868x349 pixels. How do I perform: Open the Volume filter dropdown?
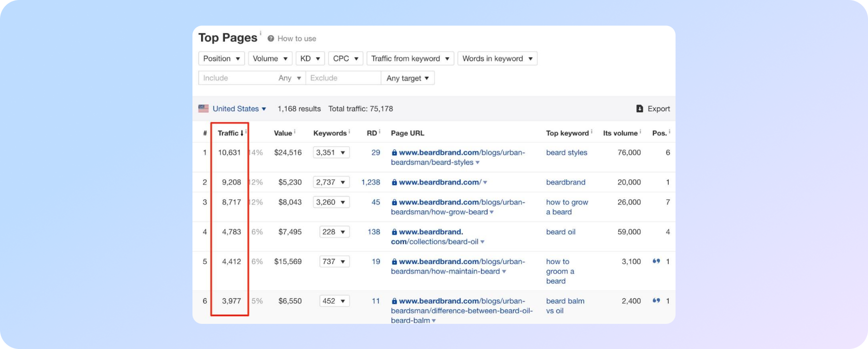270,58
